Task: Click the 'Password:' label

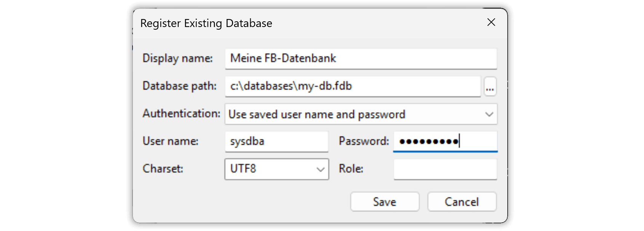Action: [x=364, y=141]
